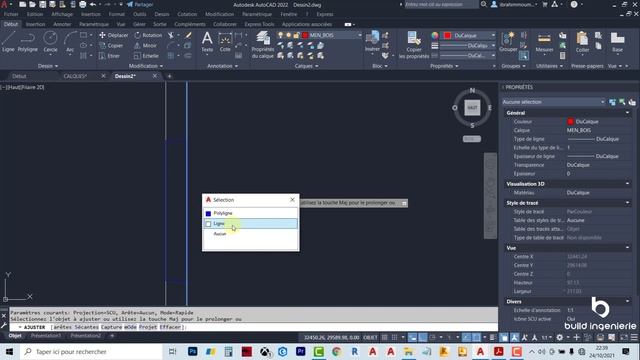
Task: Click the red layer color swatch in Calques
Action: 305,35
